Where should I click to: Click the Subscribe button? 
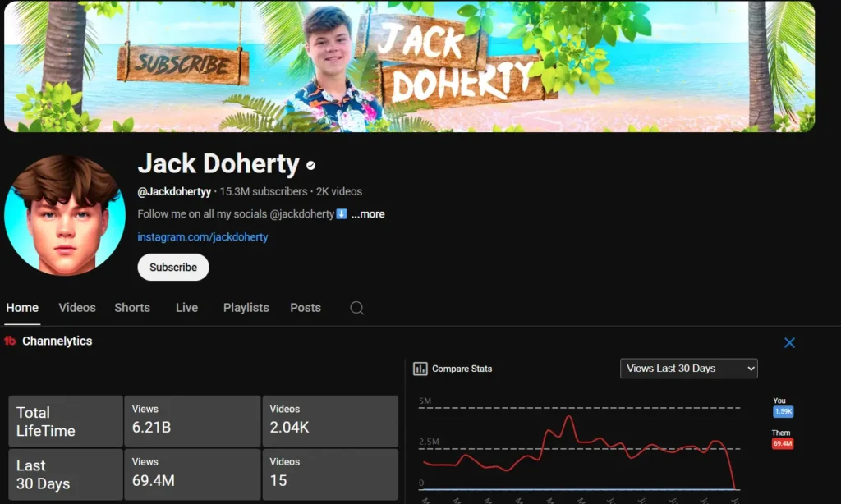(173, 267)
